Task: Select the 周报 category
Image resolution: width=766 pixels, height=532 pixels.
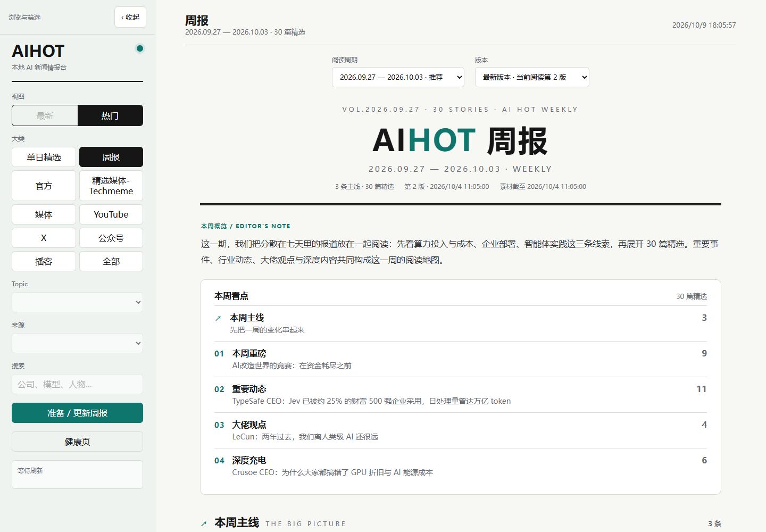Action: point(111,157)
